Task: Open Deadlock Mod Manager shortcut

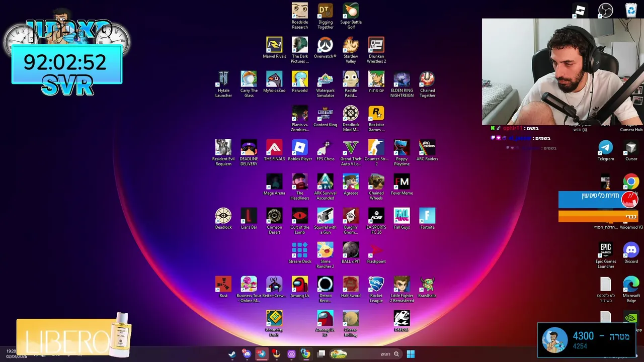Action: [x=351, y=119]
